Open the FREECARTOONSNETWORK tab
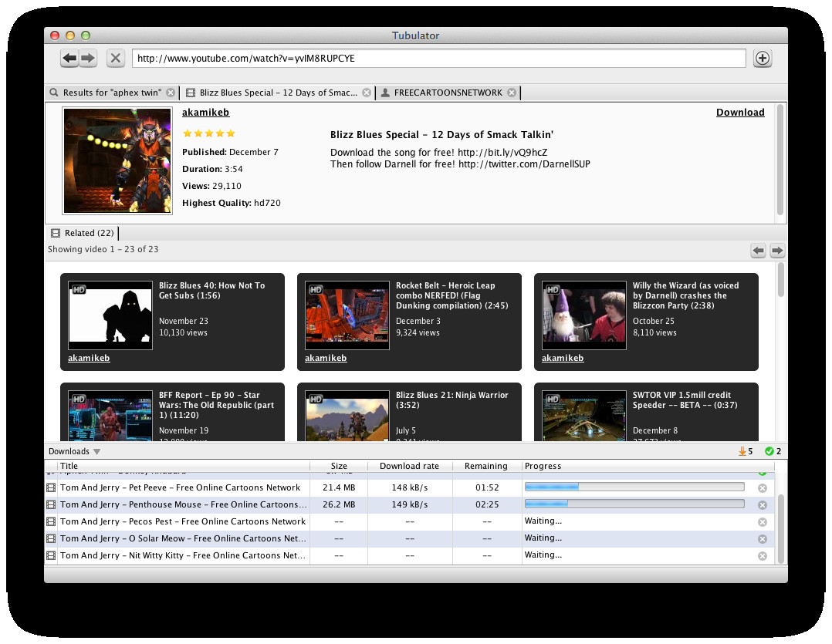The image size is (832, 644). pos(448,93)
